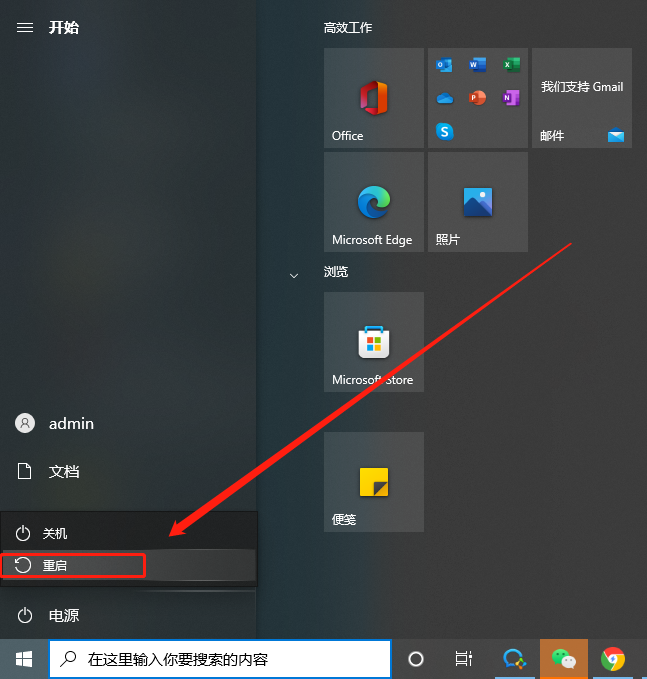The width and height of the screenshot is (647, 679).
Task: Open the Photos (照片) tile
Action: (x=477, y=202)
